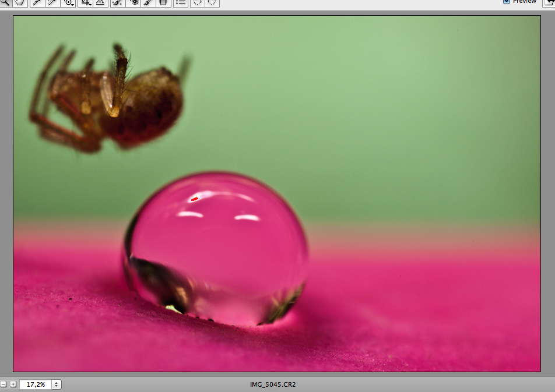Select the Color Sampler tool
Image resolution: width=555 pixels, height=392 pixels.
[52, 2]
